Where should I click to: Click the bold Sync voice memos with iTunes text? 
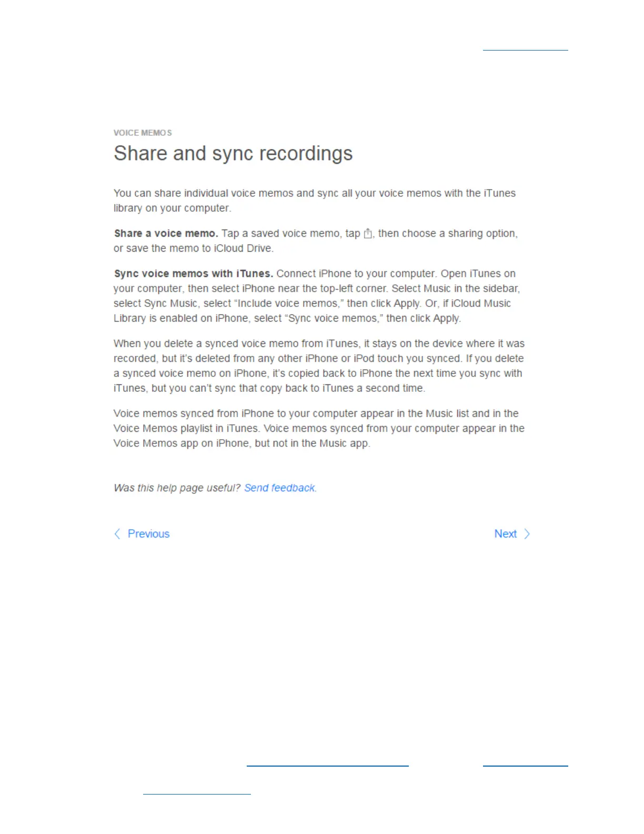click(194, 274)
